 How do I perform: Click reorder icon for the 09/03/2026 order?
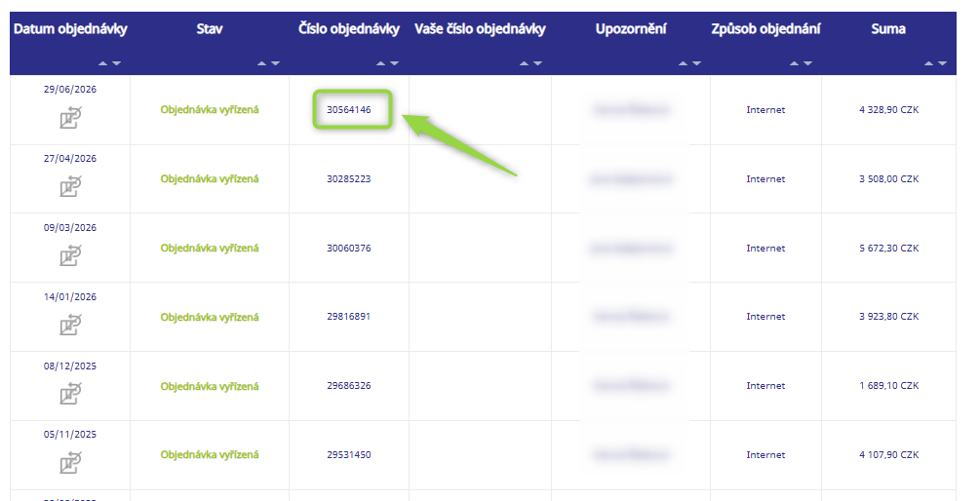(70, 256)
